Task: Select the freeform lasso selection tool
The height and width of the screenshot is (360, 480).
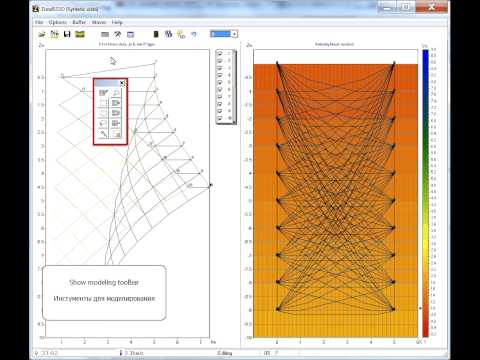Action: pos(103,123)
